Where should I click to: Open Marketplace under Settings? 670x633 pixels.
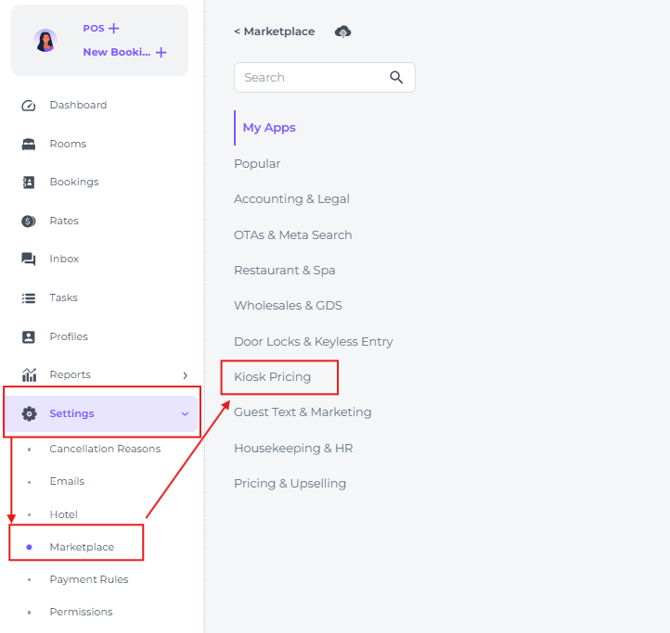(82, 547)
